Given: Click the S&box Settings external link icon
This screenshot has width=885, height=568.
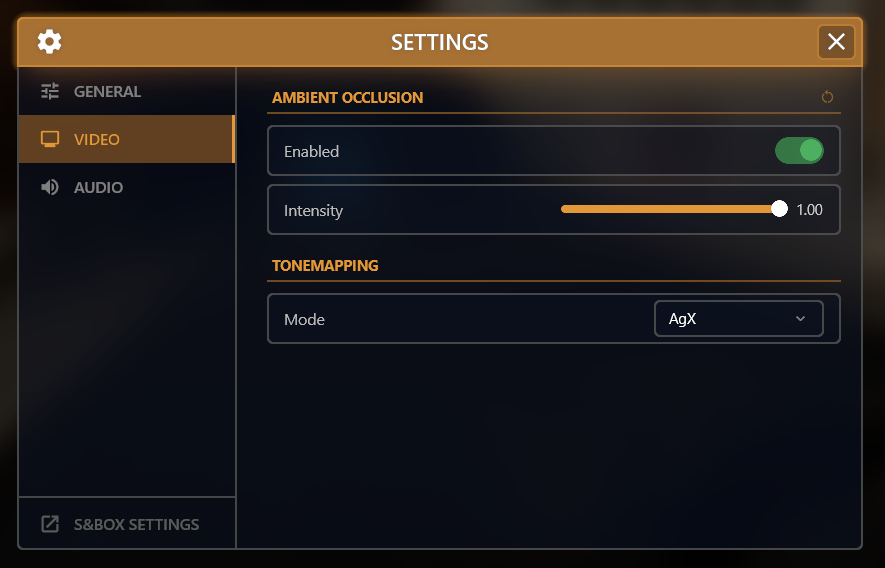Looking at the screenshot, I should (50, 524).
